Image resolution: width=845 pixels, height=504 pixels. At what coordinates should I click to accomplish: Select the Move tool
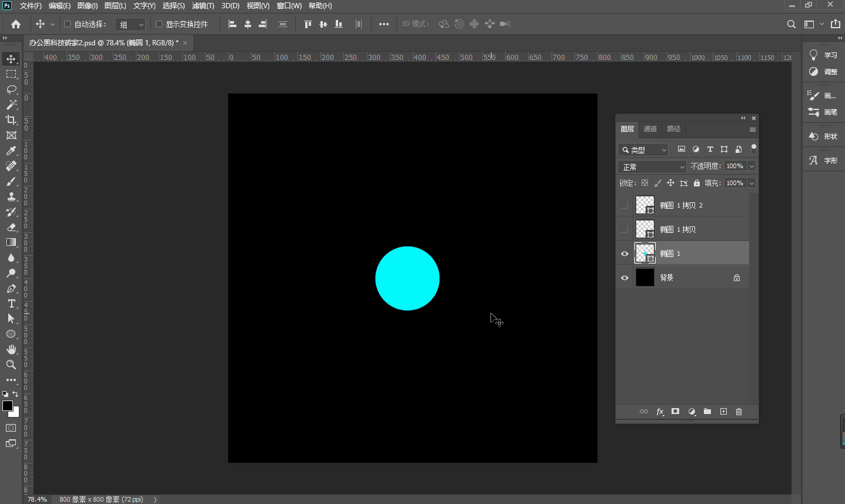coord(11,58)
